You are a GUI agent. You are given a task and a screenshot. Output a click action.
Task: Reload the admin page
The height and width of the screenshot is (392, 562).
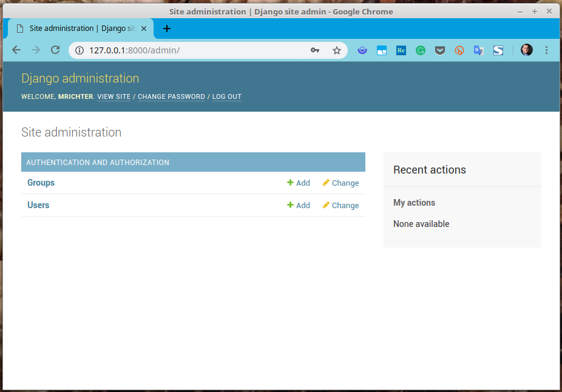coord(55,50)
